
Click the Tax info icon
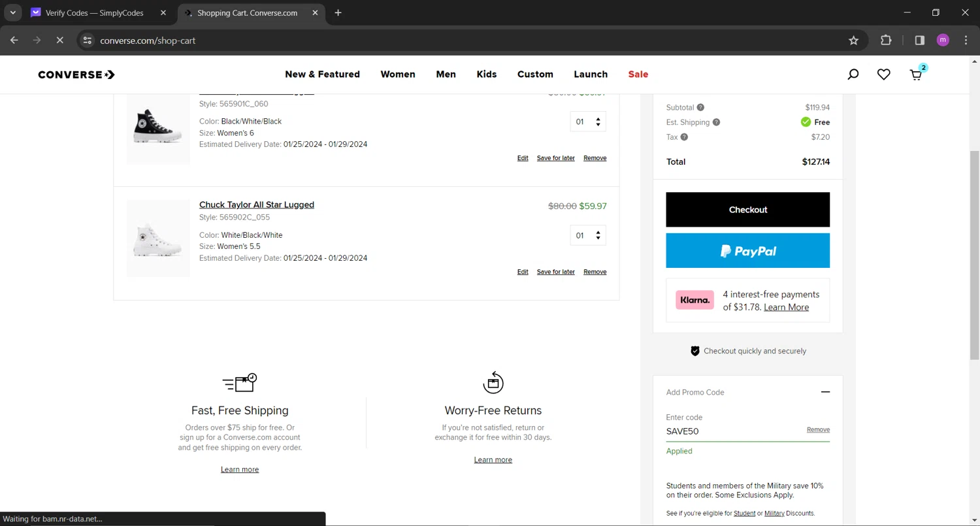684,137
